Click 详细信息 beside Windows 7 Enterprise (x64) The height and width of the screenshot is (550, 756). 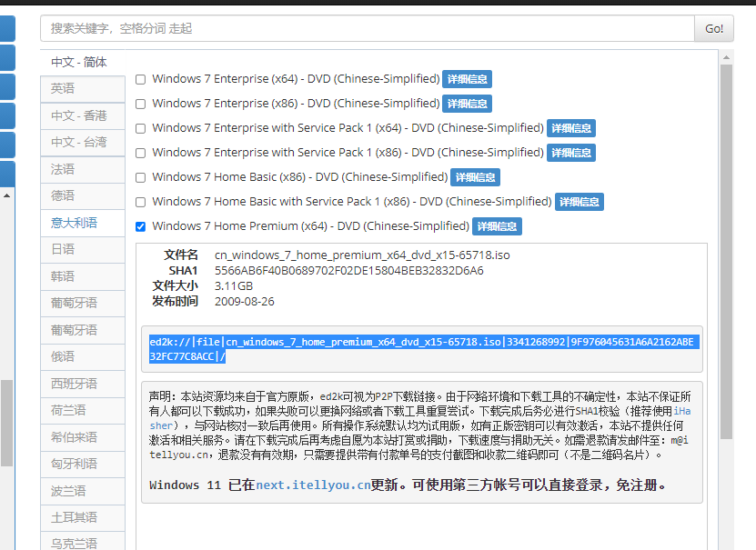(x=467, y=79)
